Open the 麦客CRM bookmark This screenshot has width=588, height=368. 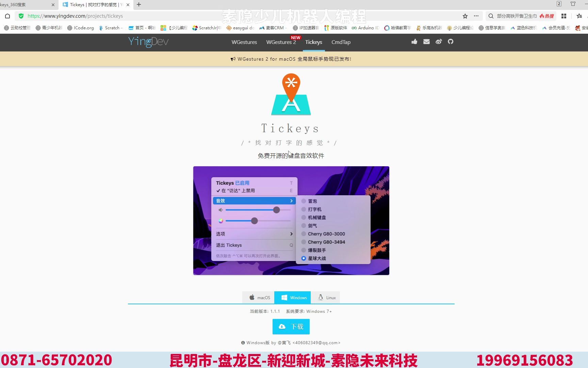(x=273, y=28)
